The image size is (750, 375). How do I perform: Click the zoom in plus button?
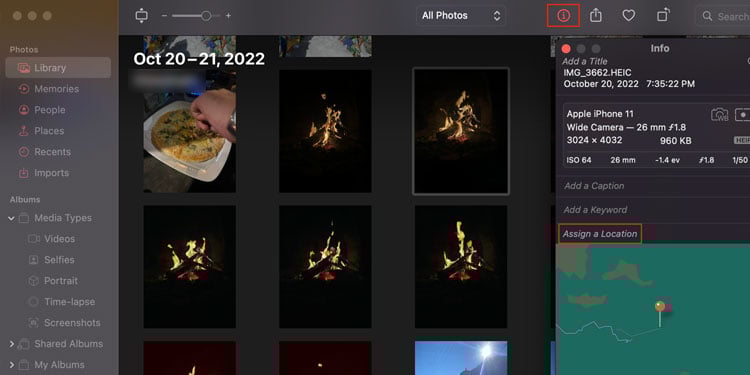tap(228, 16)
